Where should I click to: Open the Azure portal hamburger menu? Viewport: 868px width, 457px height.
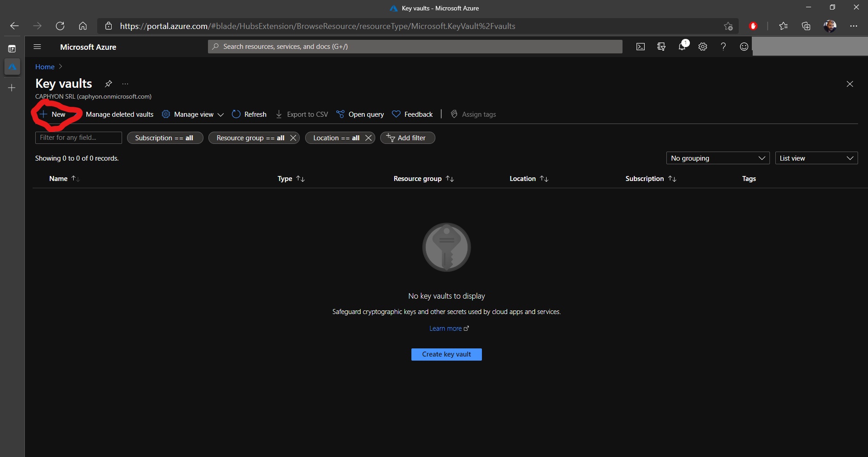38,47
